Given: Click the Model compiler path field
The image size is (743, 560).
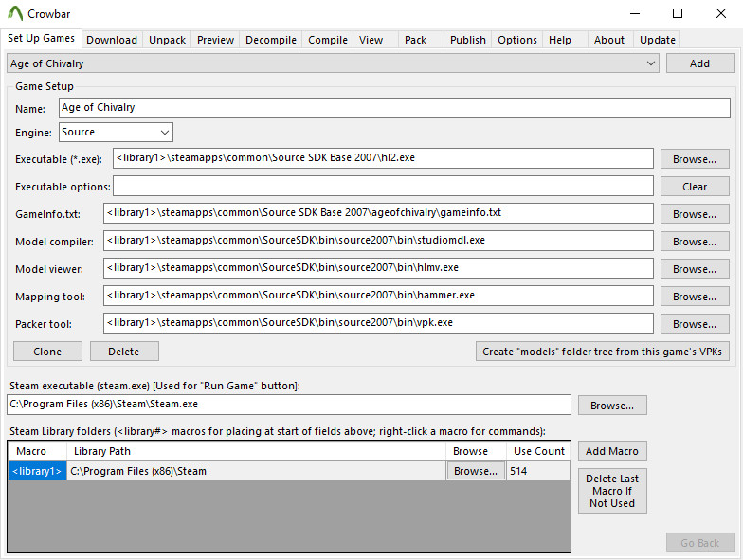Looking at the screenshot, I should click(x=378, y=241).
